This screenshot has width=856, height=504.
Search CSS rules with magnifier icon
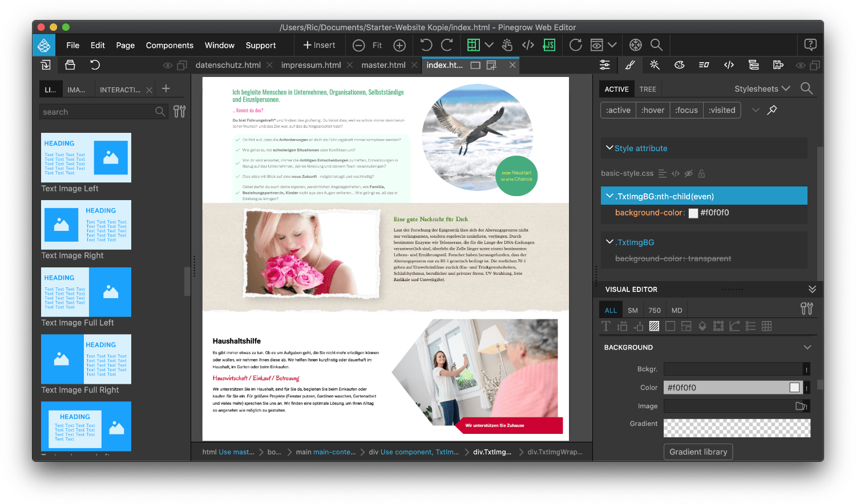tap(806, 88)
